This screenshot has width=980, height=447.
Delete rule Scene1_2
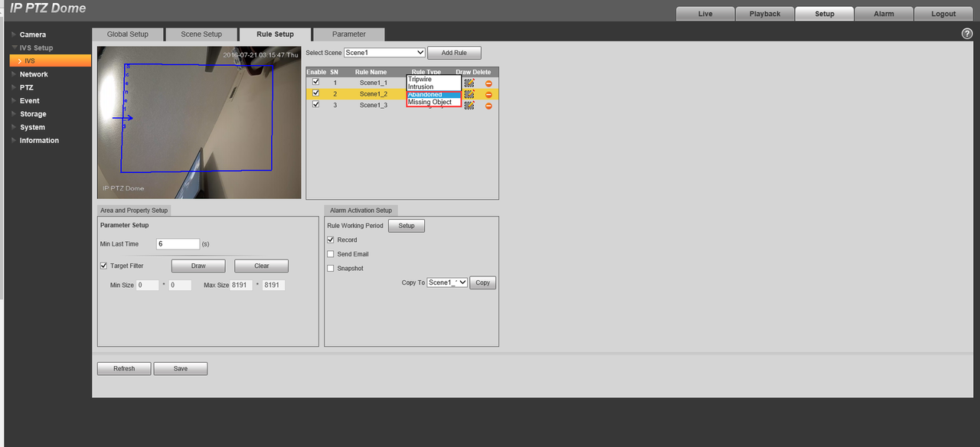pos(488,94)
